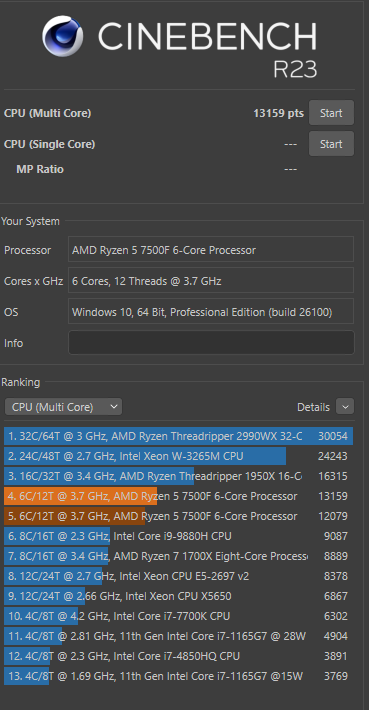The width and height of the screenshot is (369, 710).
Task: Select Threadripper 2990WX ranking entry
Action: click(x=178, y=436)
